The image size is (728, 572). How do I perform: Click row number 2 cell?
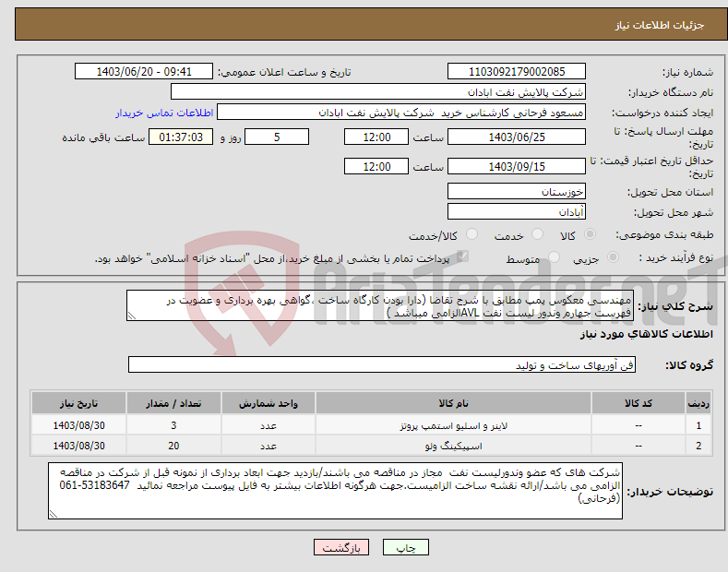pos(698,446)
